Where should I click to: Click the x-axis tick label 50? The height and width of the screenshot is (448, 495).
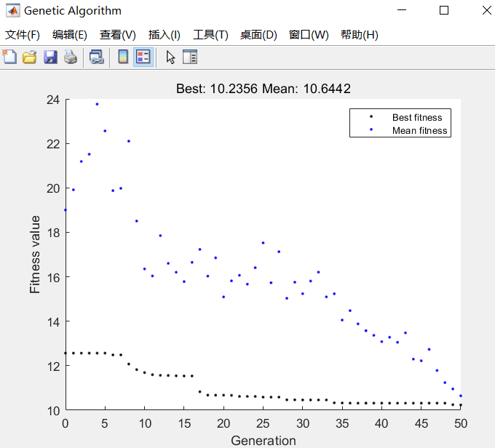[x=461, y=423]
